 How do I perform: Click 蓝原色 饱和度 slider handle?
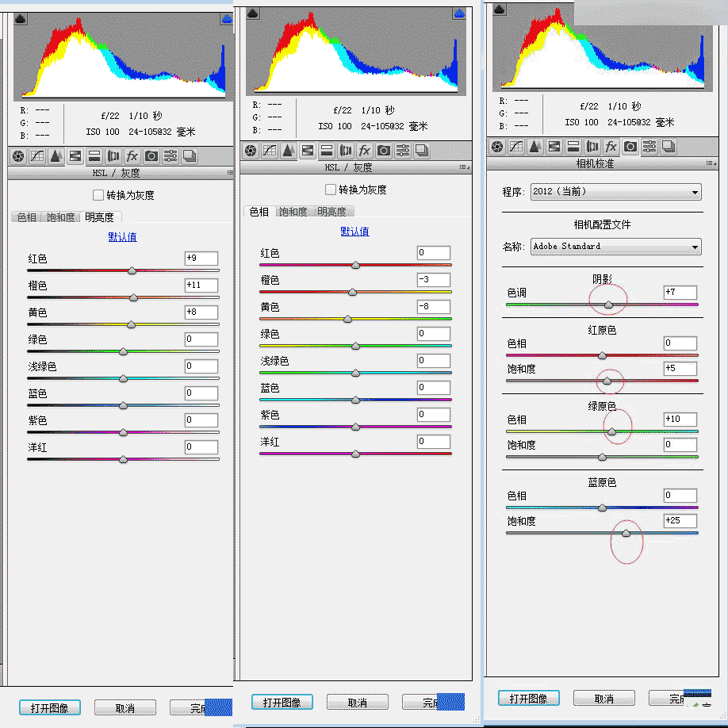[x=626, y=533]
